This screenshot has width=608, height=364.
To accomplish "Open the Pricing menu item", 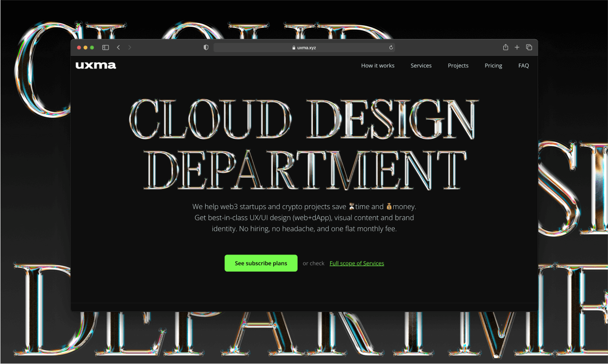I will (493, 66).
